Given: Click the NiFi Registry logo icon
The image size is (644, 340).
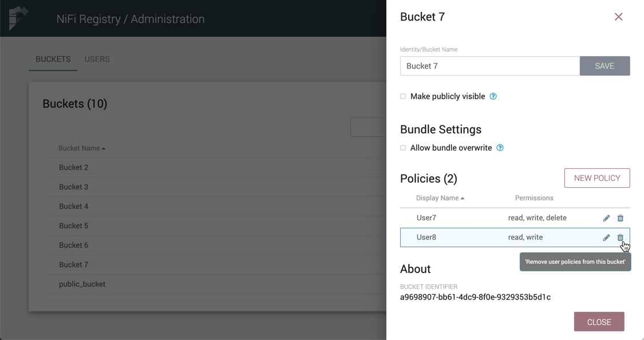Looking at the screenshot, I should (x=18, y=18).
